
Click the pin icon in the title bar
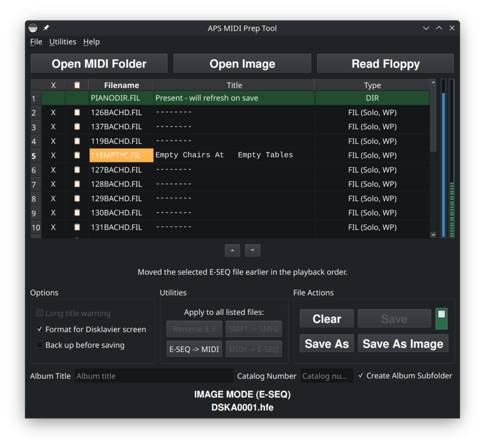(46, 27)
